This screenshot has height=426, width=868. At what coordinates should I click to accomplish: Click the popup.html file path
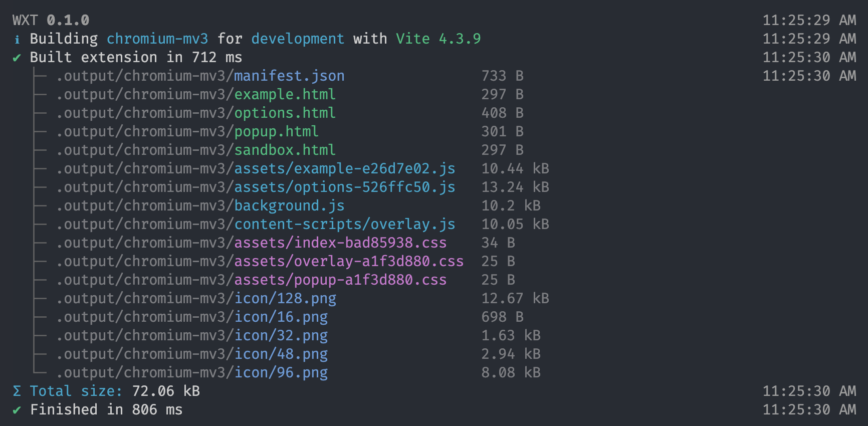187,131
